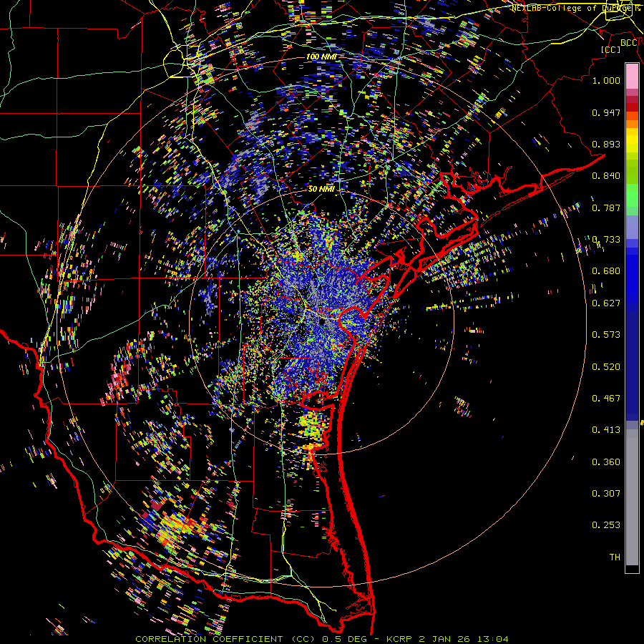Image resolution: width=644 pixels, height=644 pixels.
Task: Click the 0.253 scale label
Action: pyautogui.click(x=606, y=525)
